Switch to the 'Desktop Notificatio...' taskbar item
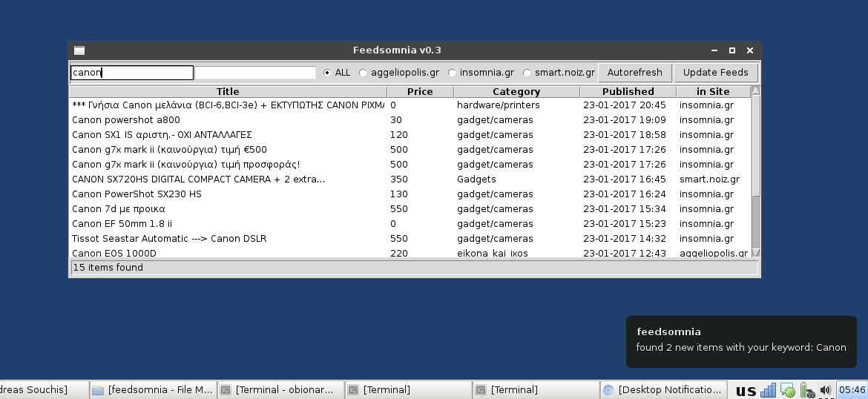Image resolution: width=868 pixels, height=399 pixels. point(663,389)
